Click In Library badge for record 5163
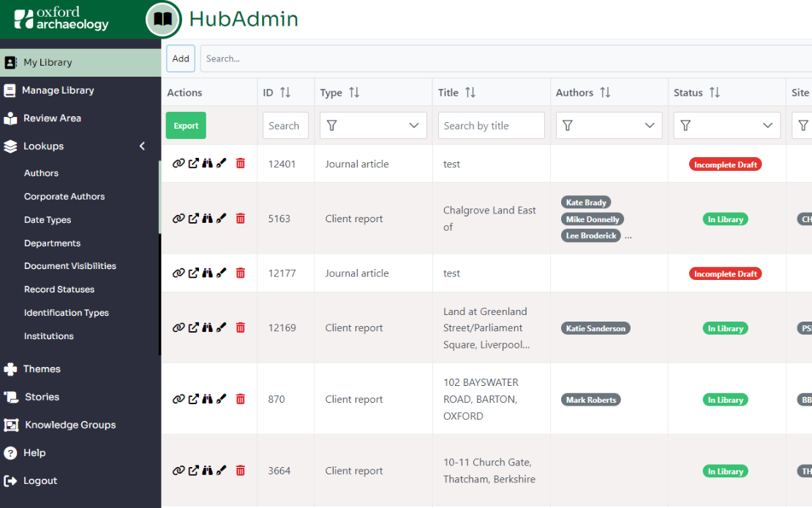Image resolution: width=812 pixels, height=508 pixels. 726,219
